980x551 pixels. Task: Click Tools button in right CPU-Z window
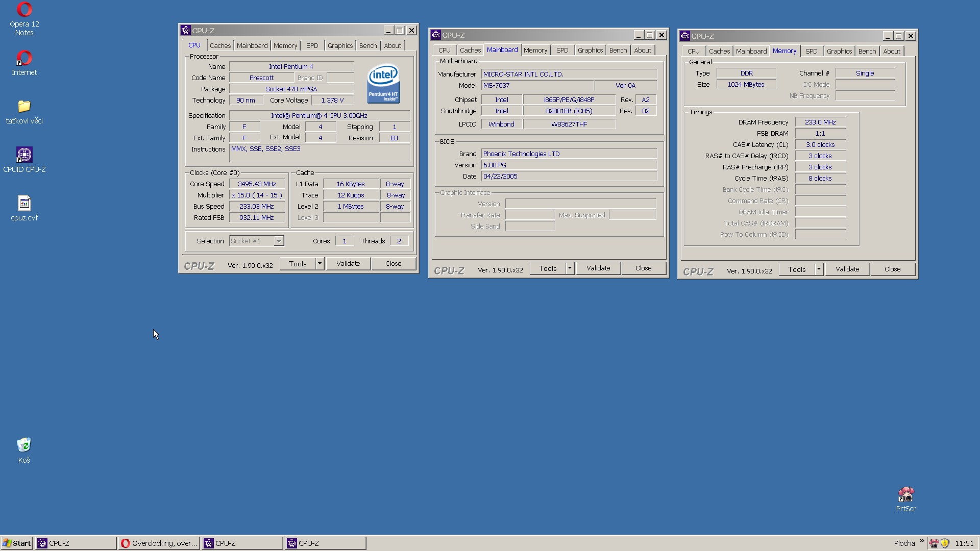coord(797,269)
